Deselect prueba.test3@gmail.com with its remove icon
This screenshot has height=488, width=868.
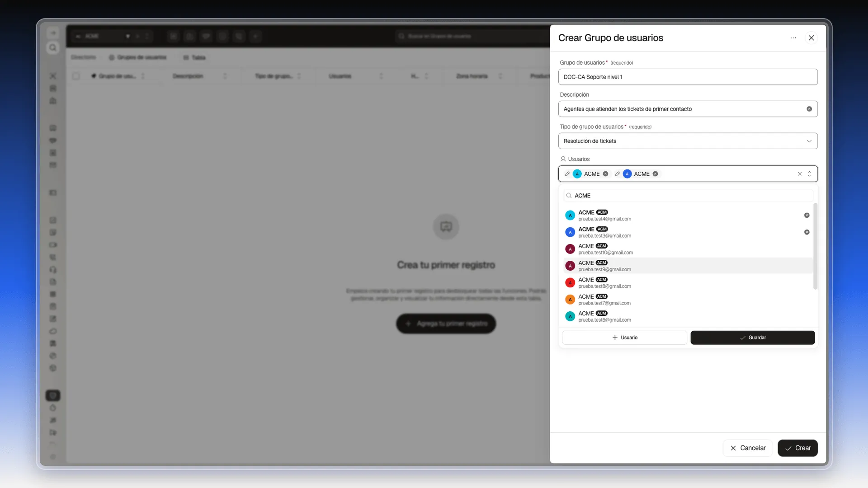point(807,232)
